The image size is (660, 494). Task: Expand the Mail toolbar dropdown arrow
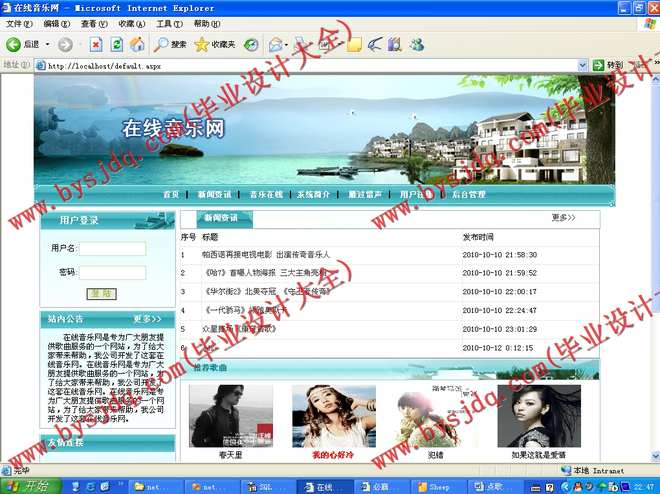tap(288, 44)
